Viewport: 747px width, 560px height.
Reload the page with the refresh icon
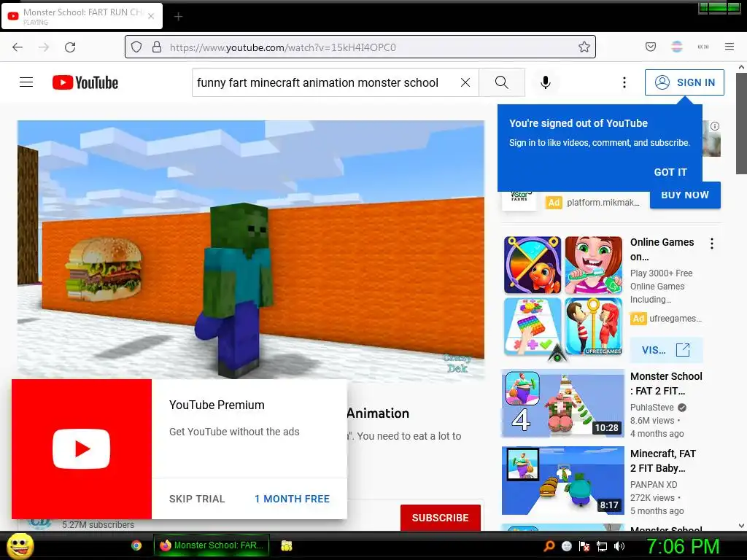pyautogui.click(x=70, y=47)
